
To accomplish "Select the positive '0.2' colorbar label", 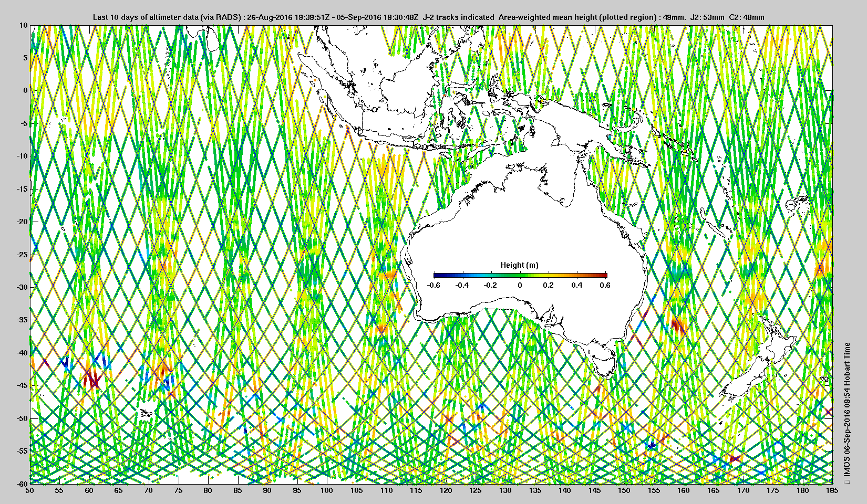I will tap(548, 285).
